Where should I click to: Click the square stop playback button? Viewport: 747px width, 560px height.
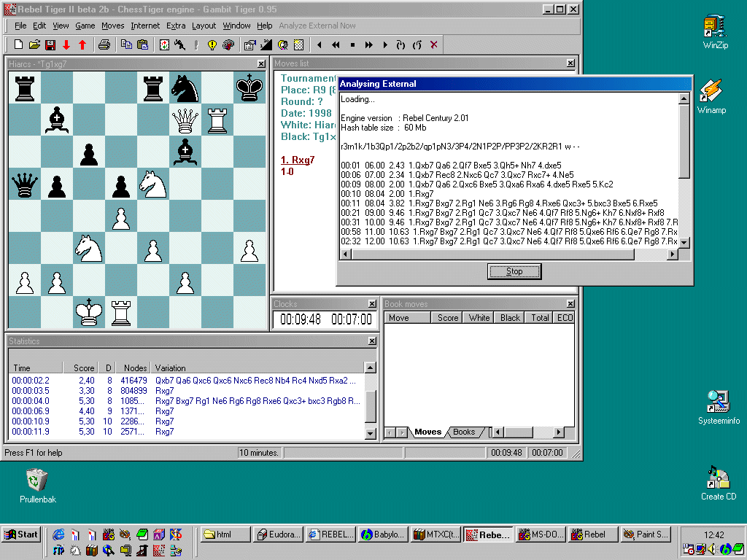click(352, 44)
